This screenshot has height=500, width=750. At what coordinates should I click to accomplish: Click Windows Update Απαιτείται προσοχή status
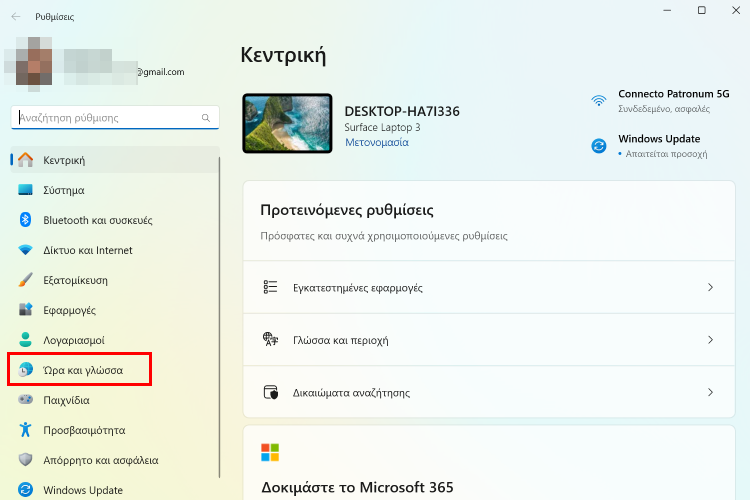pyautogui.click(x=650, y=145)
